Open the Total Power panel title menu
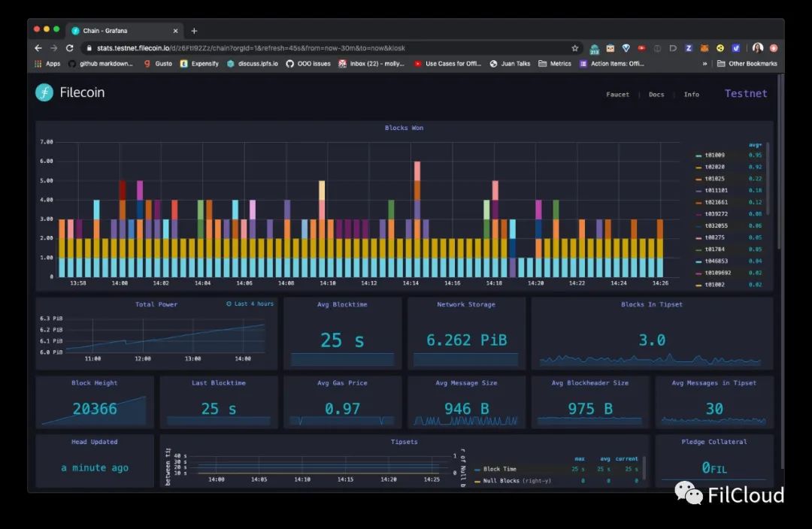The image size is (812, 529). (156, 304)
